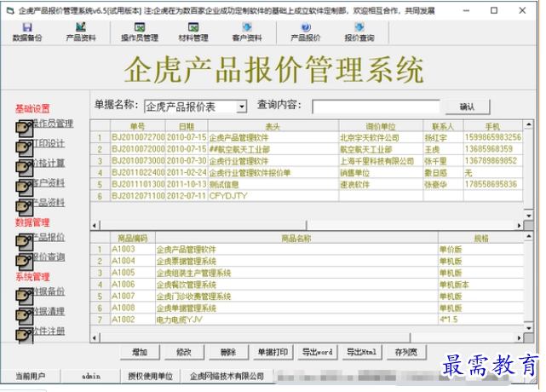This screenshot has height=392, width=546.
Task: Click the 商品名称 column header
Action: point(296,238)
